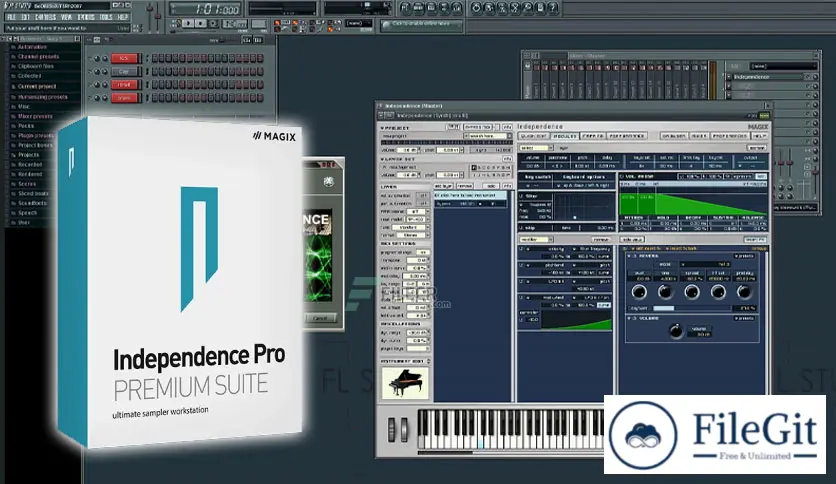Image resolution: width=836 pixels, height=484 pixels.
Task: Open the CHANNELS menu in FL Studio
Action: click(x=45, y=17)
